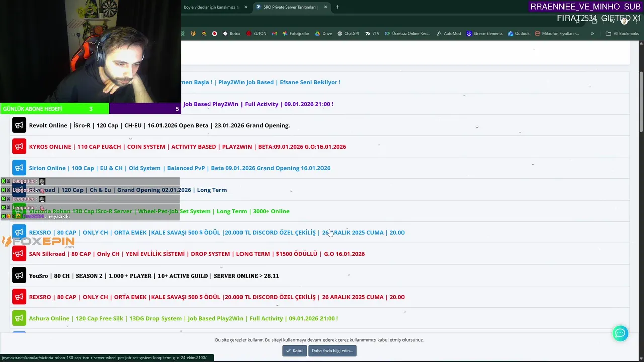This screenshot has width=644, height=362.
Task: Open the YouSro 80 CH Season 2 thread
Action: coord(154,276)
